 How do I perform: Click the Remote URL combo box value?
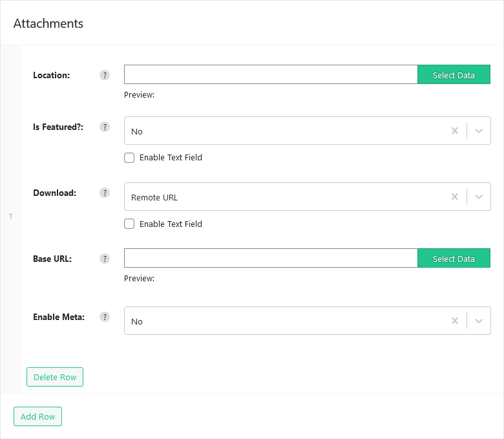pyautogui.click(x=154, y=197)
